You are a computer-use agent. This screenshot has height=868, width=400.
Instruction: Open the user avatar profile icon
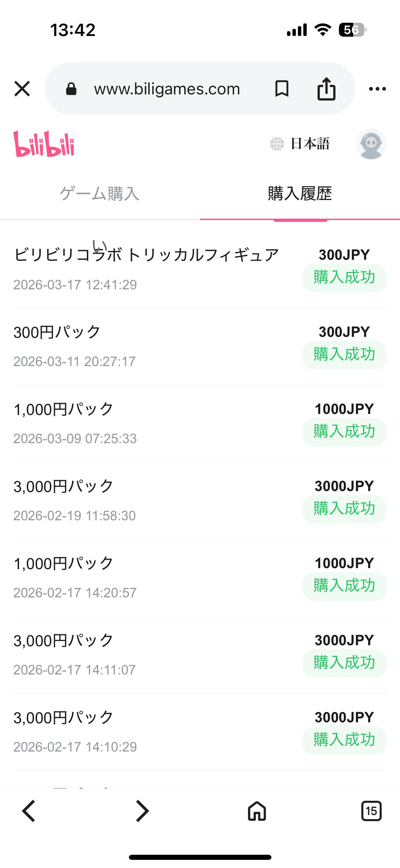click(x=371, y=144)
